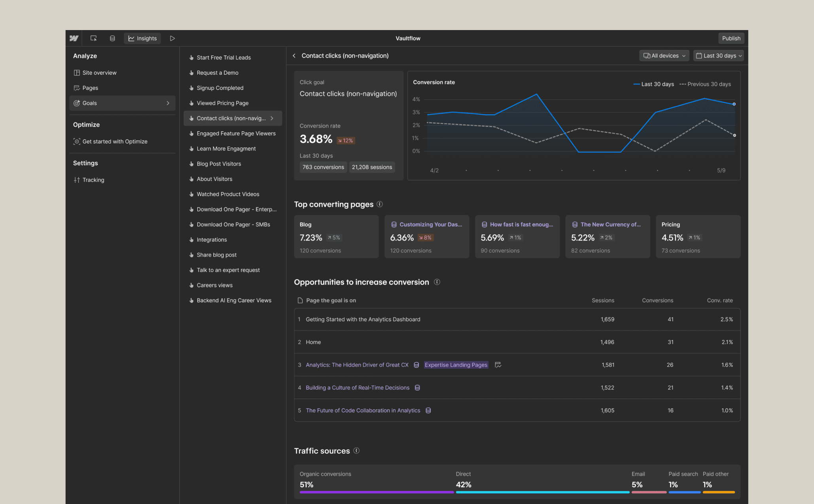Screen dimensions: 814x504
Task: Open Building a Culture of Real-Time Decisions
Action: click(x=358, y=388)
